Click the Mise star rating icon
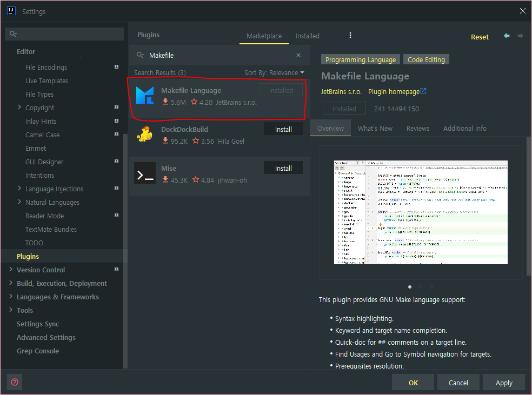 [196, 179]
